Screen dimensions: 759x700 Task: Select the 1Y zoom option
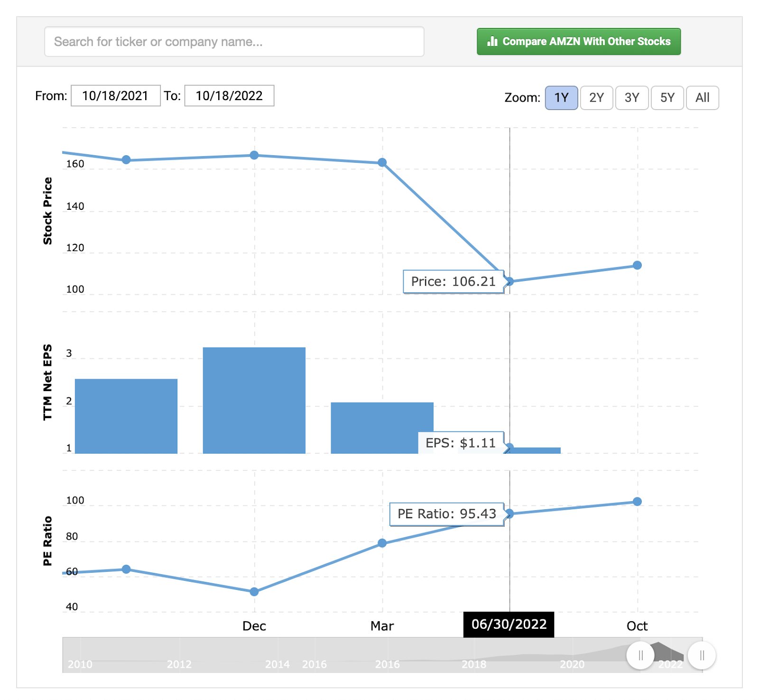561,98
